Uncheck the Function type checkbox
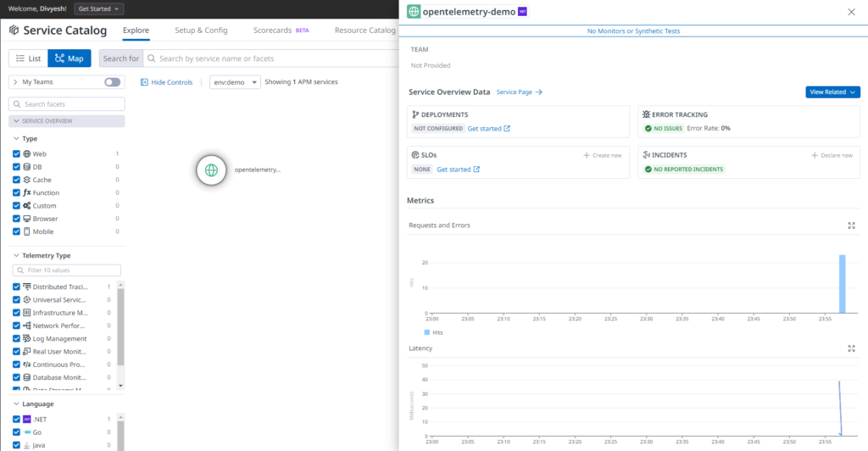Screen dimensions: 868x451 pyautogui.click(x=16, y=192)
